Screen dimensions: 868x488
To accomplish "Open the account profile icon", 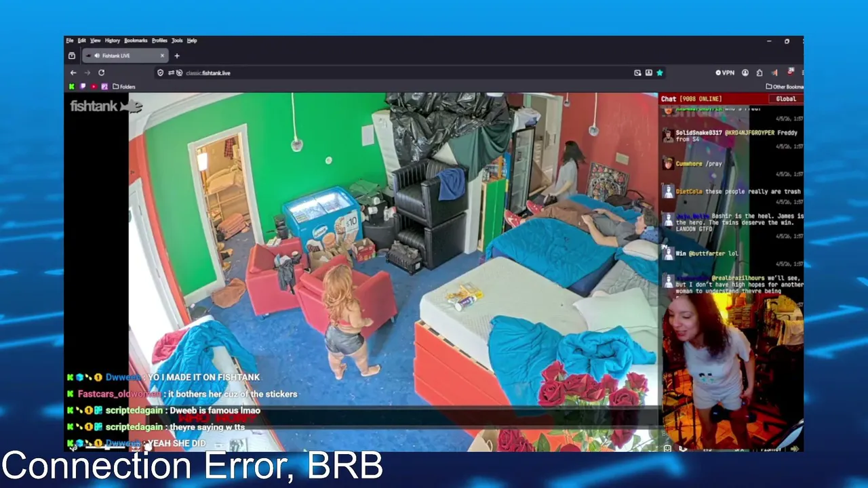I will click(745, 73).
